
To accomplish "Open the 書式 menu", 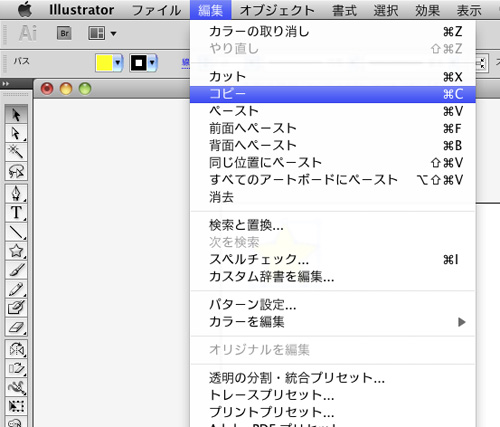I will point(344,10).
